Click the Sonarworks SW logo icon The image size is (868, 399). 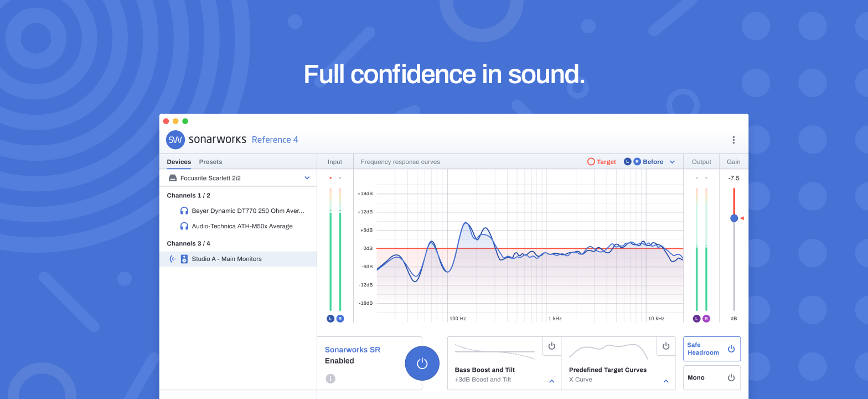[x=175, y=140]
